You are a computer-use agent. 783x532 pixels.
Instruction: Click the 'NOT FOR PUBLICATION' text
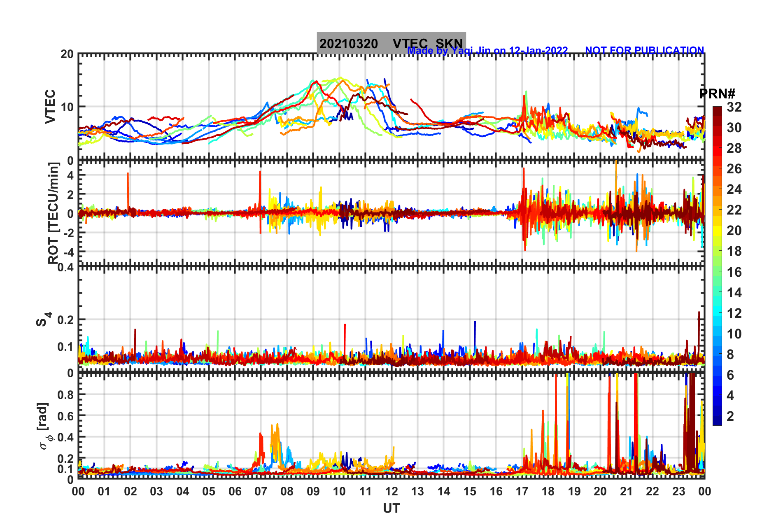click(x=645, y=50)
